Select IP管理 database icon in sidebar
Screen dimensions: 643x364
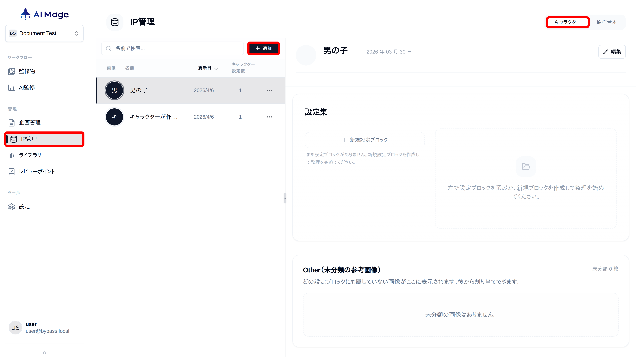[14, 139]
